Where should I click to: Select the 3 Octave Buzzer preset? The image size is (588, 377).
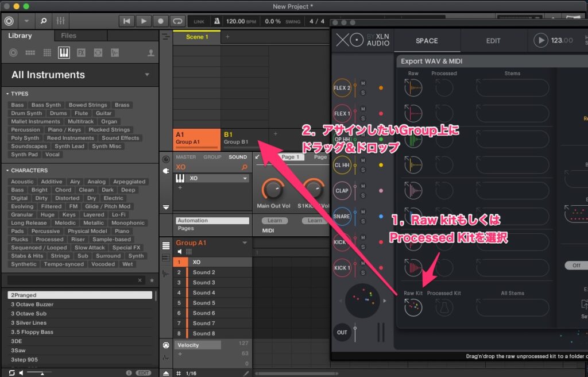[32, 305]
